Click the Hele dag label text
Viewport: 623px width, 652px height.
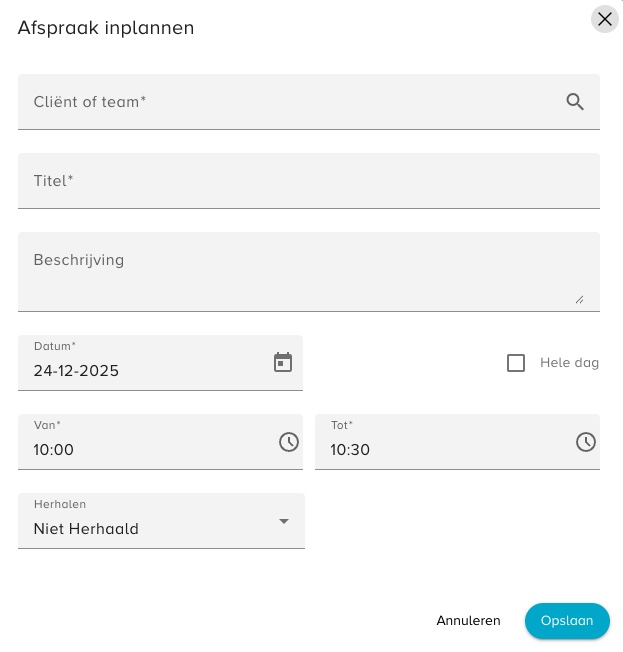click(x=569, y=363)
